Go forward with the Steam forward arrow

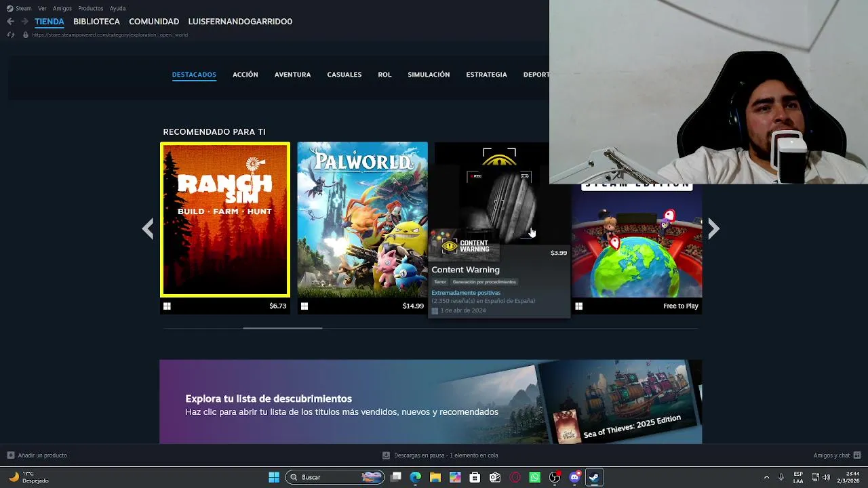(24, 22)
